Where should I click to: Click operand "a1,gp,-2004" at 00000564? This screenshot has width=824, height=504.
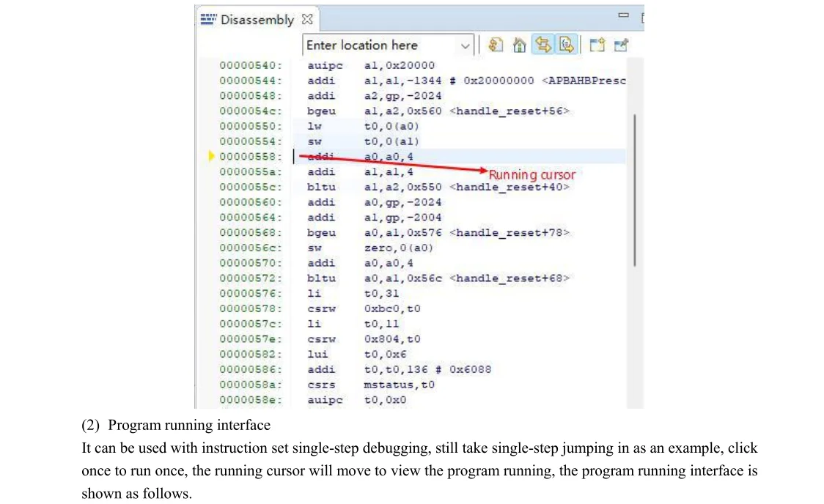(402, 218)
